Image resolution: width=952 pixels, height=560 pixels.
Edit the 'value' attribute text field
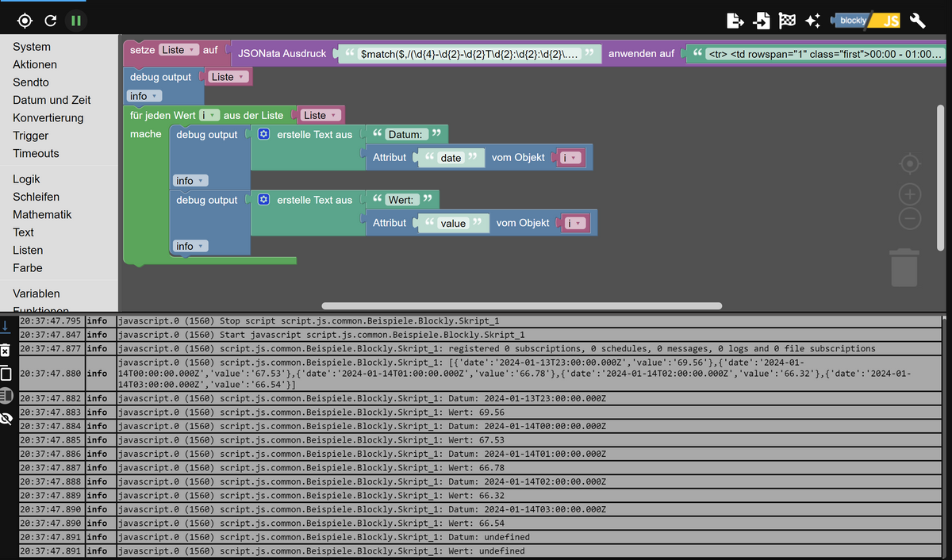point(453,224)
